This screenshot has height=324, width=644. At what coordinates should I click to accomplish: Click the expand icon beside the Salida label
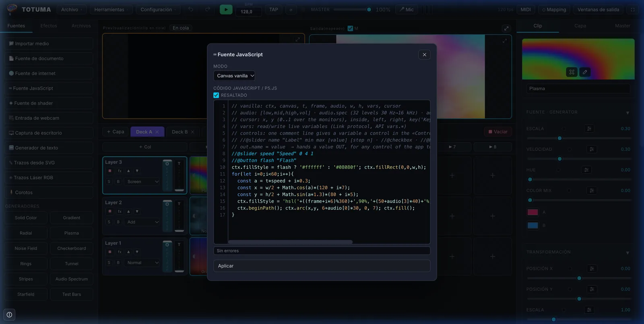pyautogui.click(x=506, y=28)
